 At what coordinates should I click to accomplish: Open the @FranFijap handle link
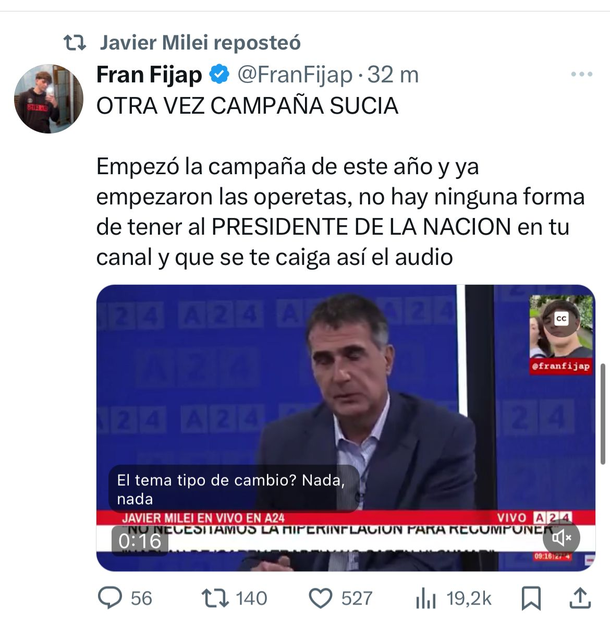click(295, 75)
